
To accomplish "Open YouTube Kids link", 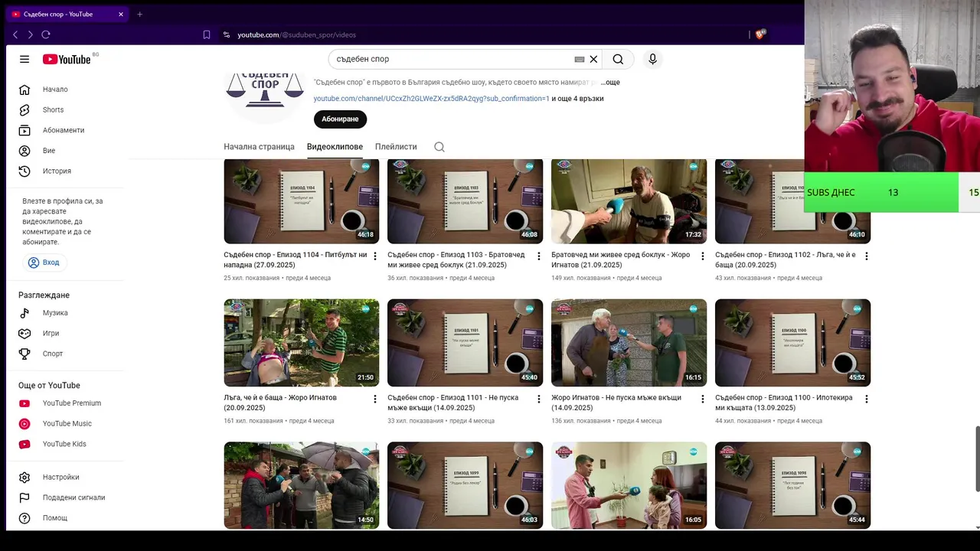I will click(x=65, y=444).
